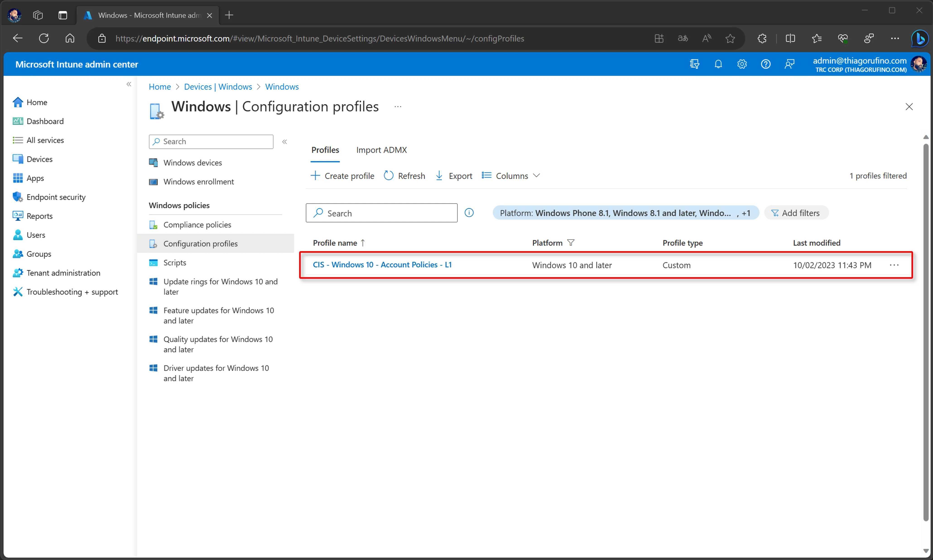Select Compliance policies in the side menu
The height and width of the screenshot is (560, 933).
pos(197,224)
